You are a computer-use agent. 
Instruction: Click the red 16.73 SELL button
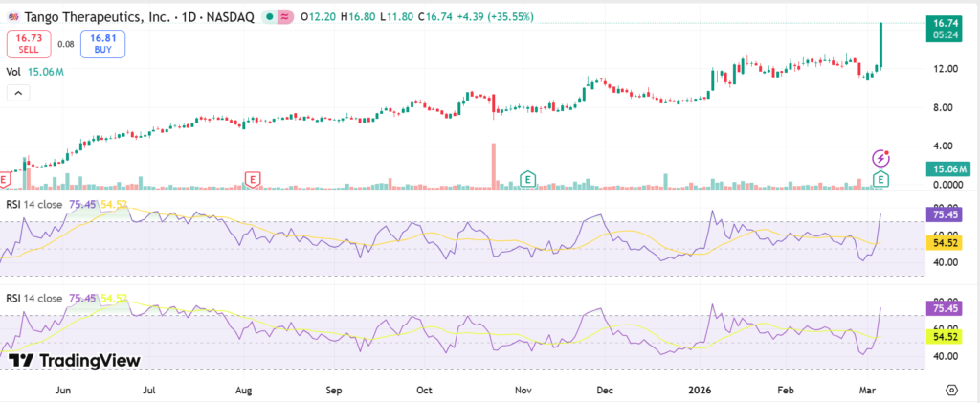(x=28, y=42)
